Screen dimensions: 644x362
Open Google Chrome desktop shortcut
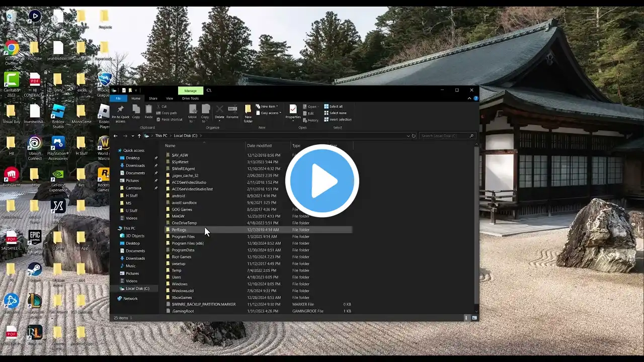[11, 49]
